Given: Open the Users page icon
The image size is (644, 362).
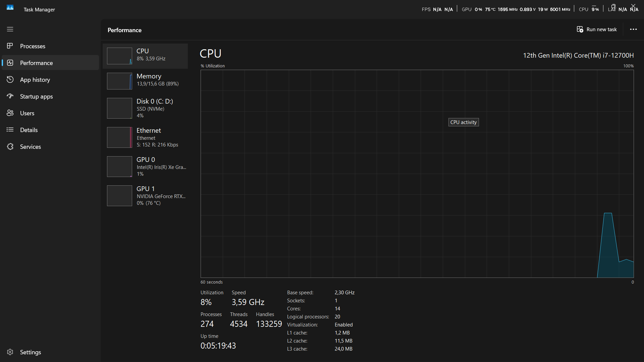Looking at the screenshot, I should 10,113.
